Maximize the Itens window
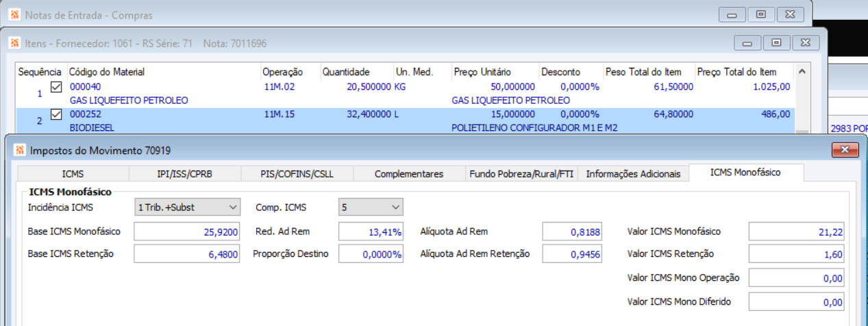The image size is (868, 326). pyautogui.click(x=776, y=43)
